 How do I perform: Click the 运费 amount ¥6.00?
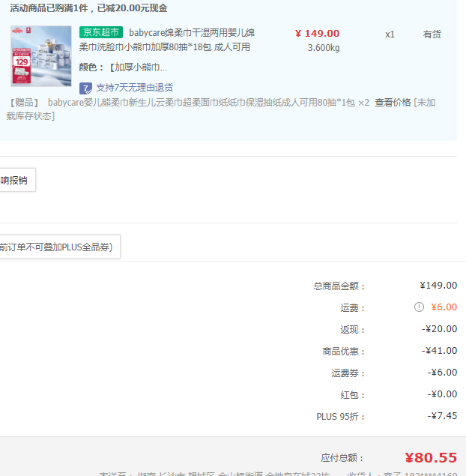[444, 307]
